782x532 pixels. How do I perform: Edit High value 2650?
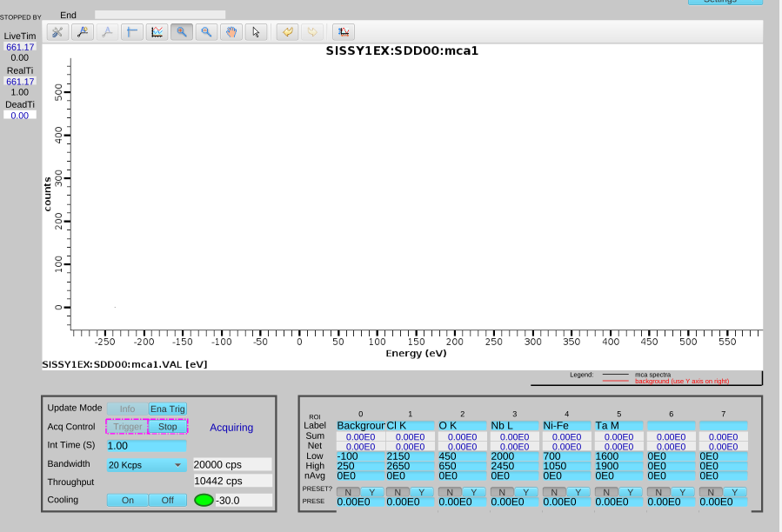click(x=411, y=466)
